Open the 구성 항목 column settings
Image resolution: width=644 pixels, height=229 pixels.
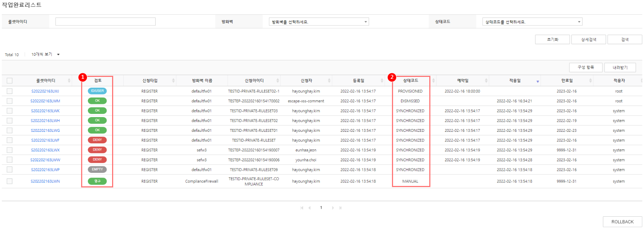pyautogui.click(x=586, y=68)
